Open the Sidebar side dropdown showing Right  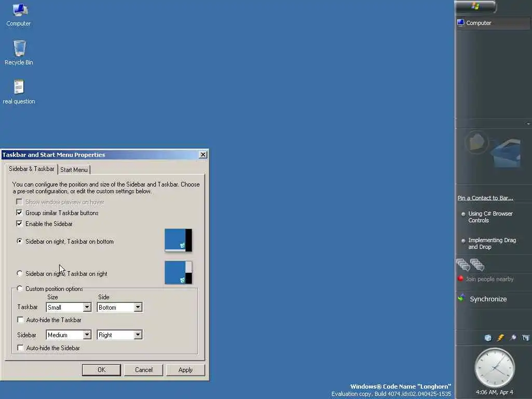pyautogui.click(x=119, y=335)
